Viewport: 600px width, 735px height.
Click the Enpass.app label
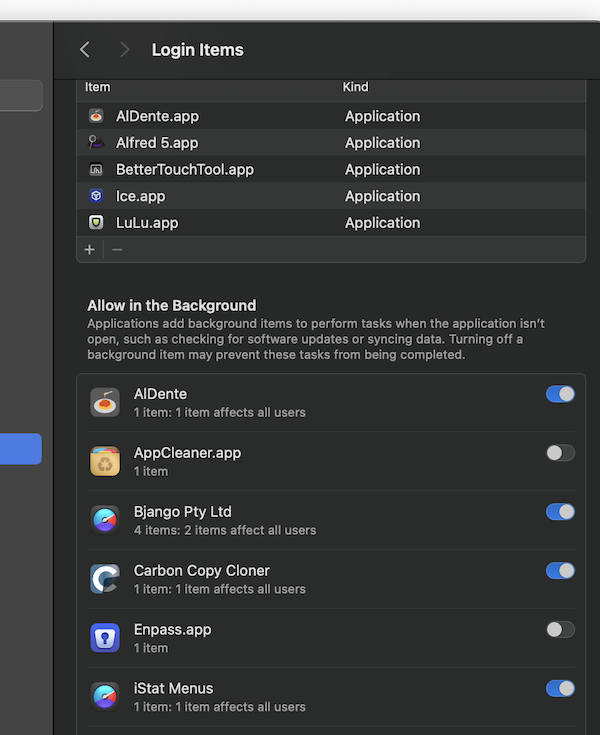[x=172, y=630]
